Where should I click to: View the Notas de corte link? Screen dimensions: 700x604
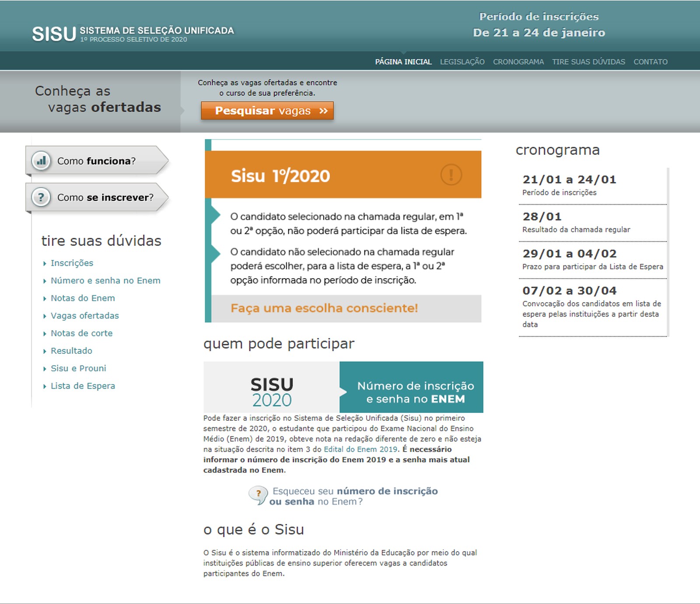click(x=81, y=333)
